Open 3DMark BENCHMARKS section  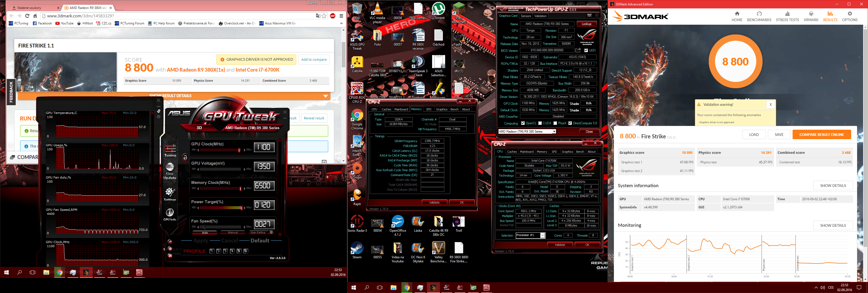click(759, 17)
